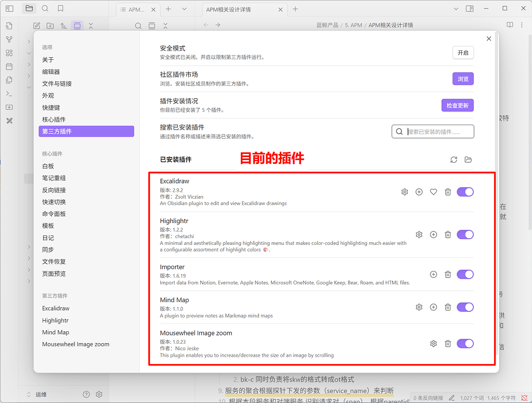The width and height of the screenshot is (532, 403).
Task: Open tab list dropdown chevron
Action: point(184,9)
